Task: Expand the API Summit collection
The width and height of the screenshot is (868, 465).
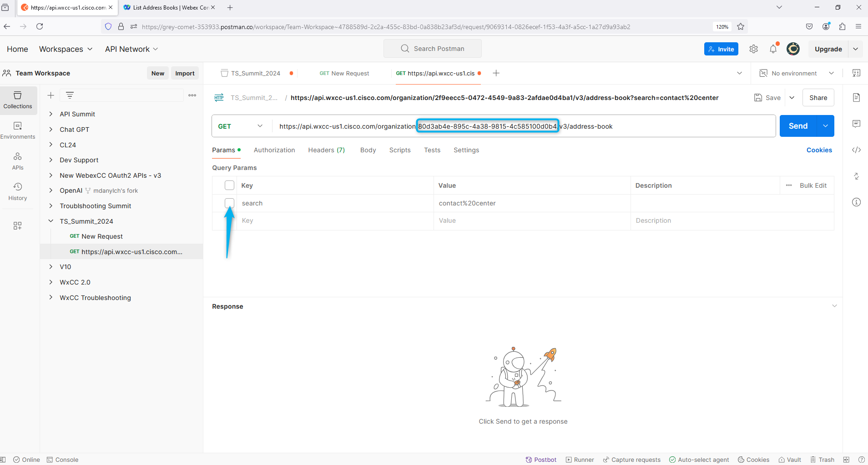Action: pos(51,114)
